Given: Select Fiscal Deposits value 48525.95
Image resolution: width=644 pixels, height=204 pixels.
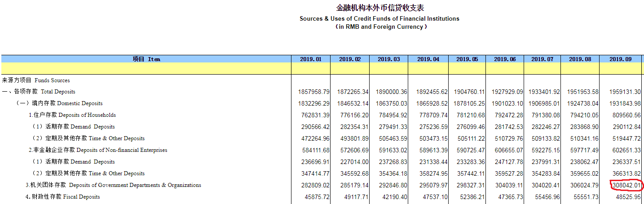Looking at the screenshot, I should 629,197.
